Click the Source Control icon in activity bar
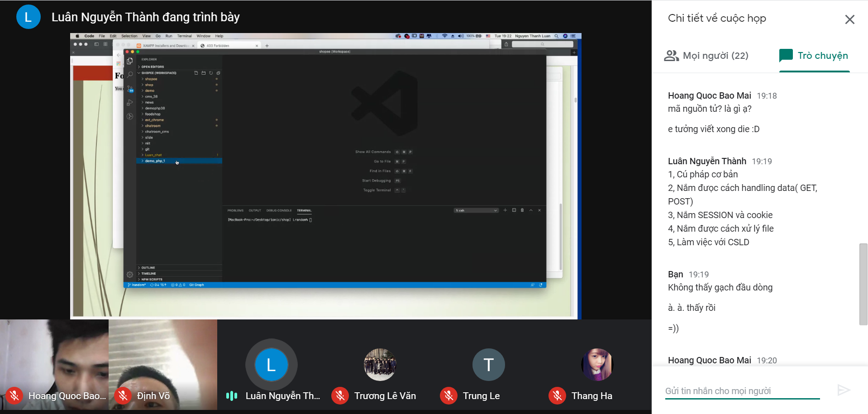The height and width of the screenshot is (414, 868). [130, 89]
